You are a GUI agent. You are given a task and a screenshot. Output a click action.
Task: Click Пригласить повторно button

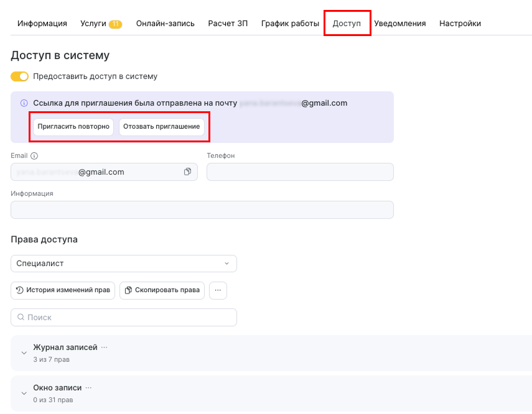click(x=73, y=127)
